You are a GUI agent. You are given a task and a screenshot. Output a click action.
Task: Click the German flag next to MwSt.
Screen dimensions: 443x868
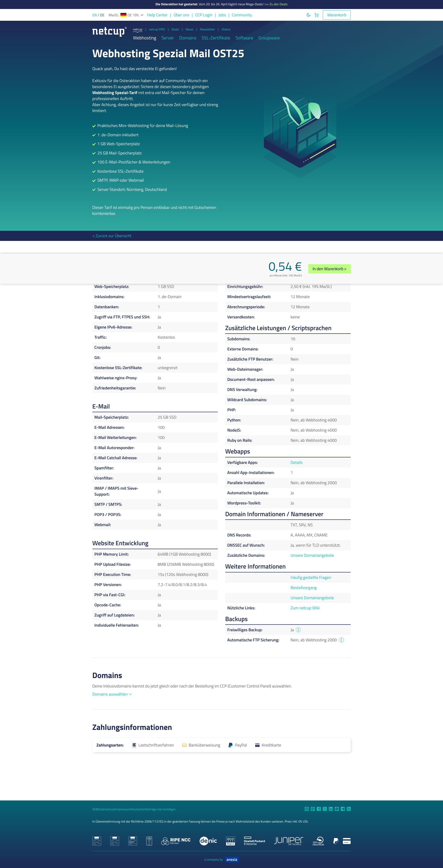[x=123, y=15]
